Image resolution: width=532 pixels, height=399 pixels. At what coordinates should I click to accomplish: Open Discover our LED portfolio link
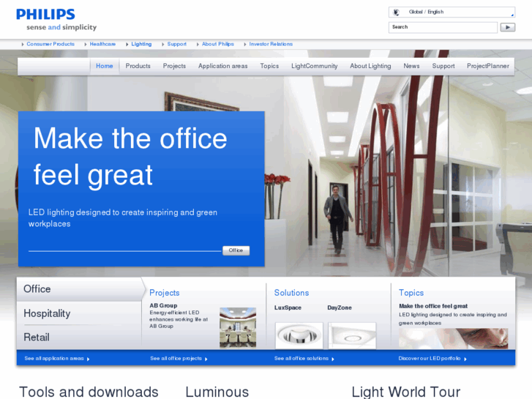[432, 359]
